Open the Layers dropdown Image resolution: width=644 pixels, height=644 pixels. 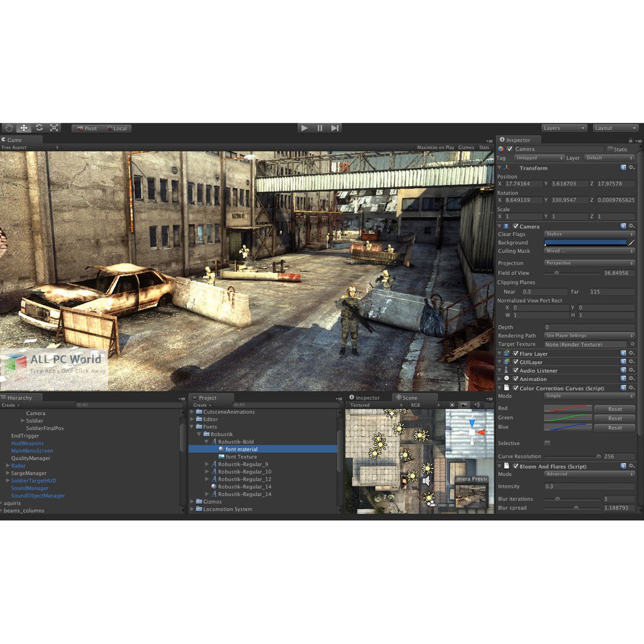[x=563, y=128]
